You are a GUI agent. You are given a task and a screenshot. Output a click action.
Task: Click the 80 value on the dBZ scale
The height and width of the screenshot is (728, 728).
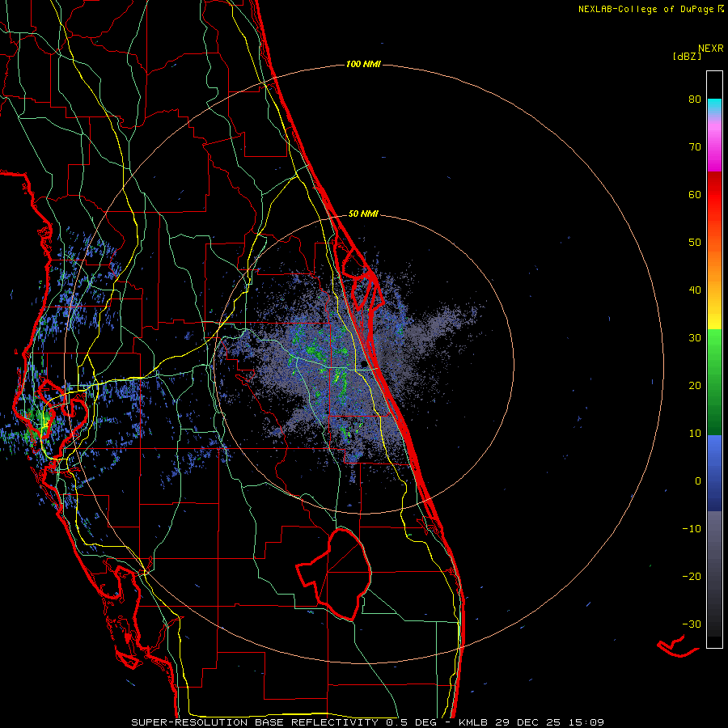pyautogui.click(x=695, y=99)
